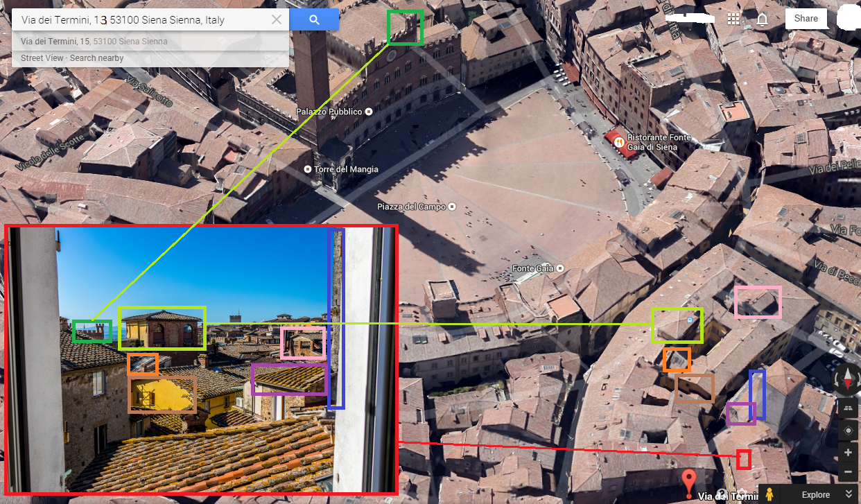Screen dimensions: 861x504
Task: Zoom in with the plus button
Action: pos(847,453)
